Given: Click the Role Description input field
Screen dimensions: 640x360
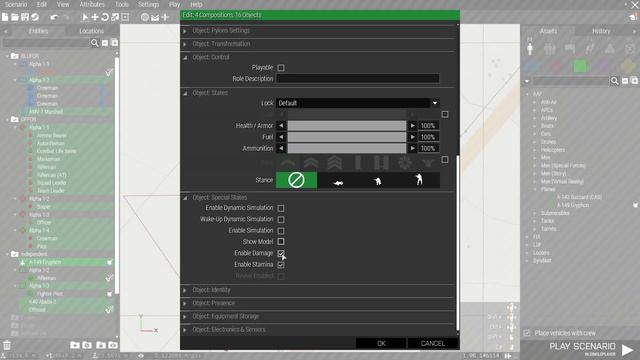Looking at the screenshot, I should [x=358, y=78].
